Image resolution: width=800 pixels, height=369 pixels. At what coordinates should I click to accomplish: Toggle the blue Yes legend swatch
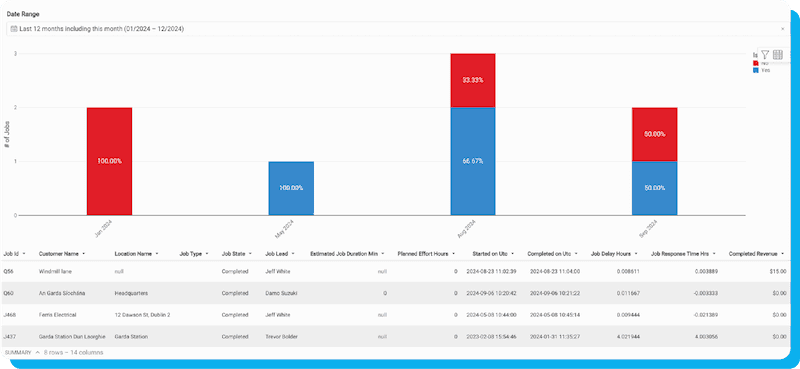coord(756,70)
